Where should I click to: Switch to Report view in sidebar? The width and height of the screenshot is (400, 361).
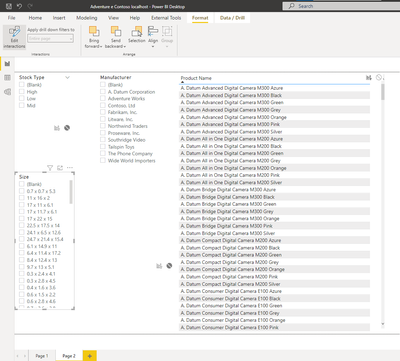[7, 64]
